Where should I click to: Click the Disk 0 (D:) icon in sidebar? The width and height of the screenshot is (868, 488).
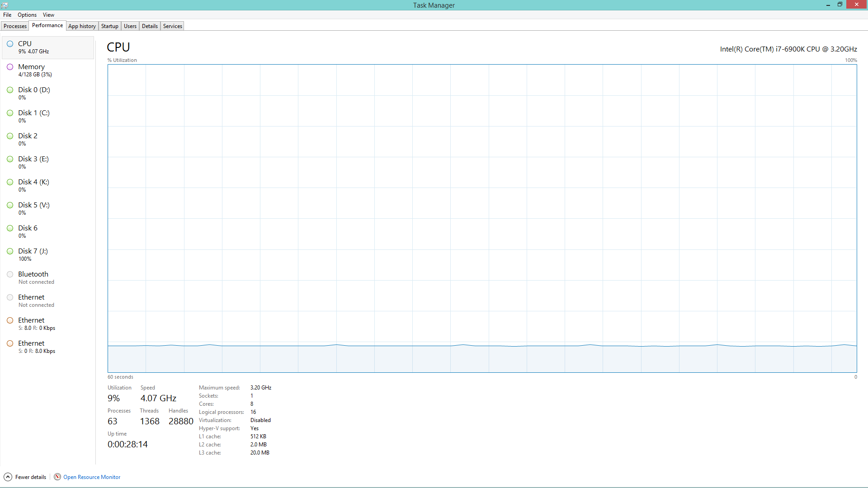point(10,89)
